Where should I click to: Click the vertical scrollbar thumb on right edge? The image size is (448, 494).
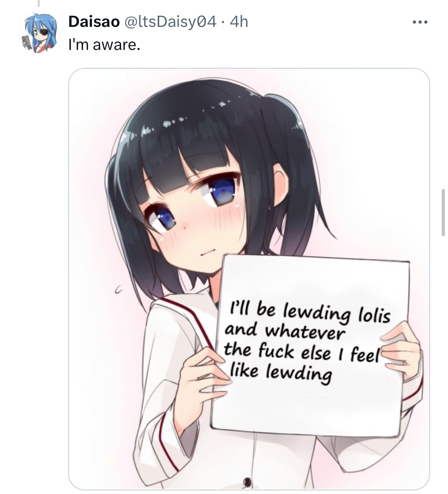[x=443, y=213]
